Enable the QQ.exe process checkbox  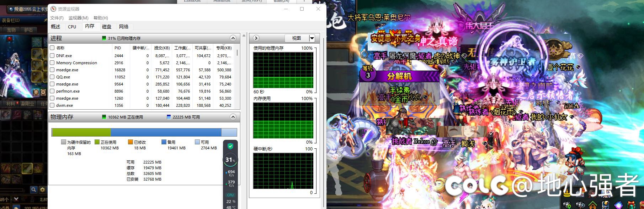(52, 77)
